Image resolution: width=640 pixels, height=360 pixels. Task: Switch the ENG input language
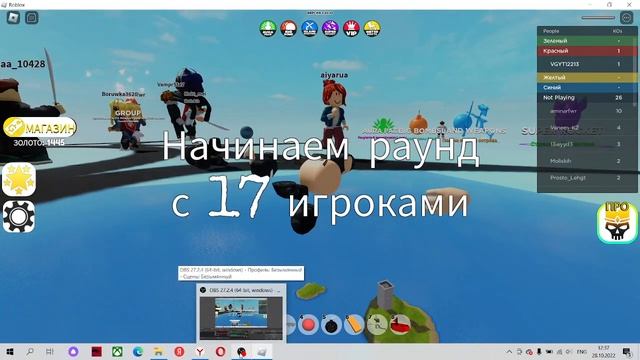582,351
